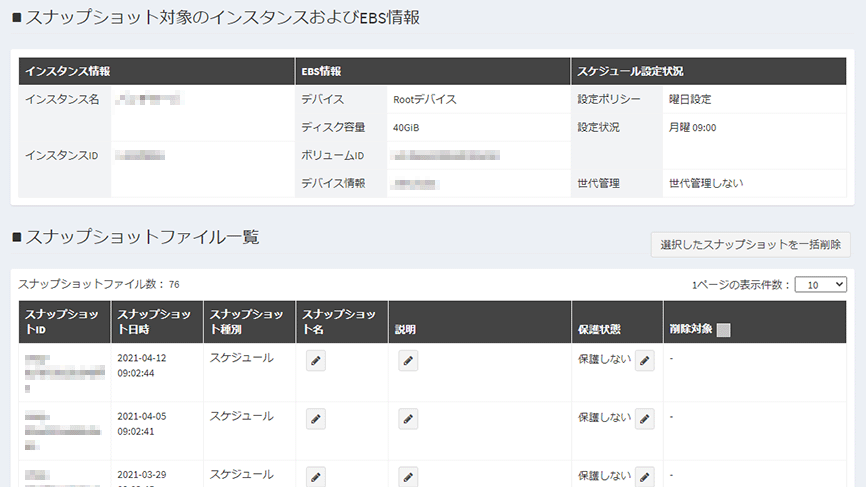Screen dimensions: 866x487
Task: Select the blurred snapshot ID dated 2021-04-12
Action: pos(60,370)
